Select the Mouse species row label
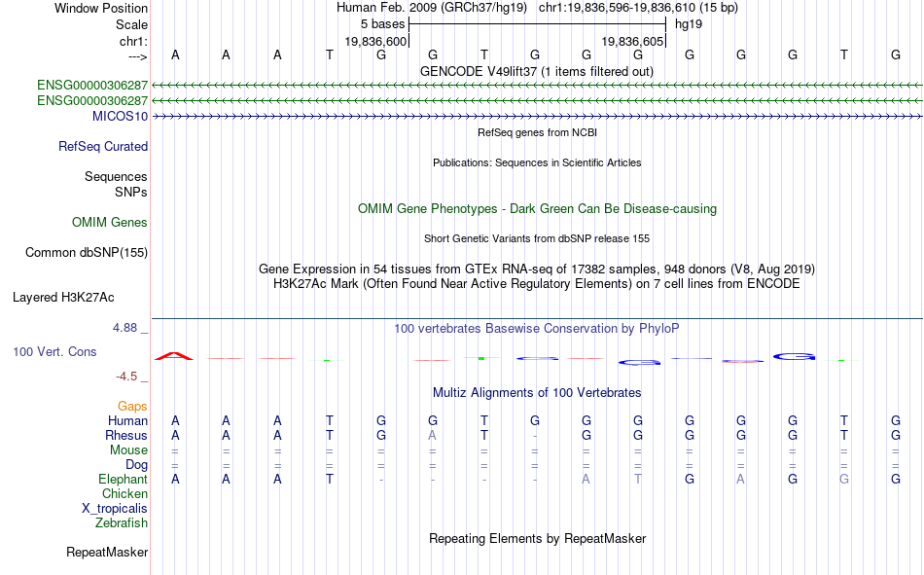Viewport: 924px width, 575px height. point(128,449)
